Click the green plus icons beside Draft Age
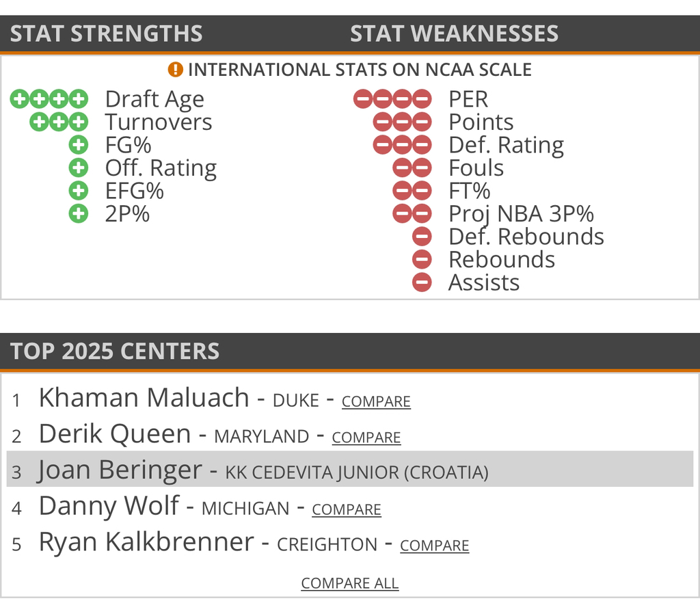 49,99
